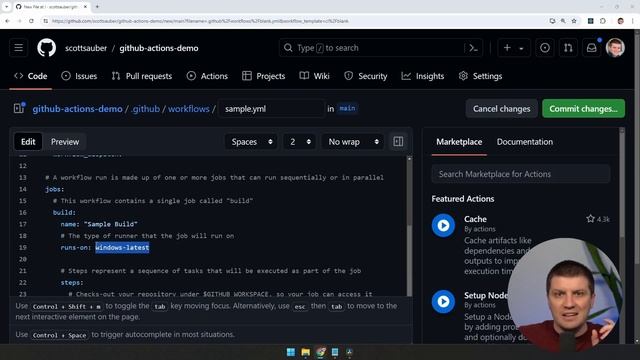The image size is (640, 360).
Task: Click the Commit changes button
Action: pos(583,109)
